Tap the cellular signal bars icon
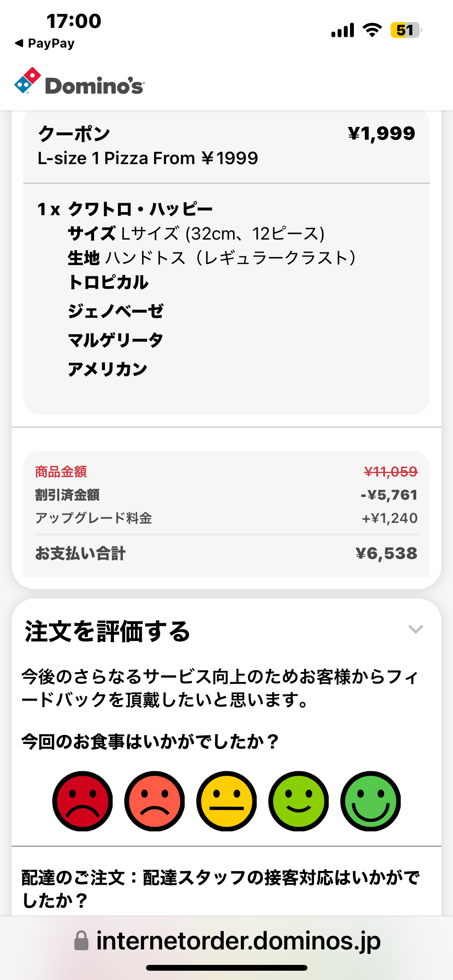 click(343, 30)
